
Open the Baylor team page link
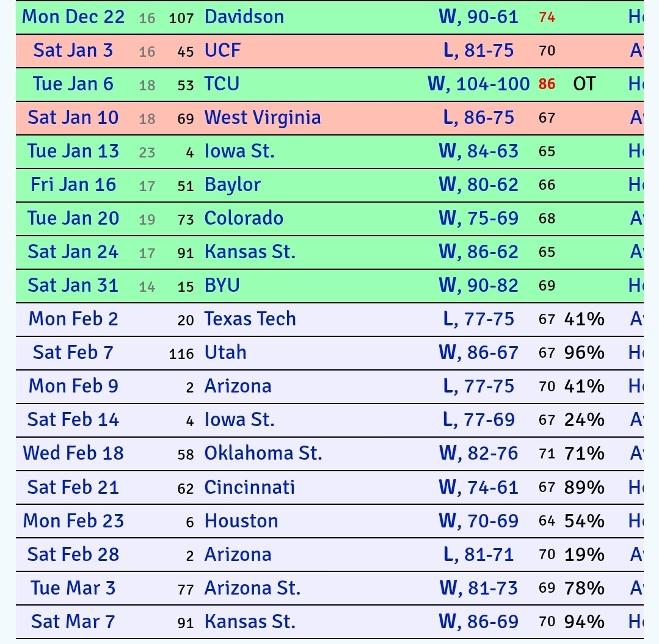point(232,184)
